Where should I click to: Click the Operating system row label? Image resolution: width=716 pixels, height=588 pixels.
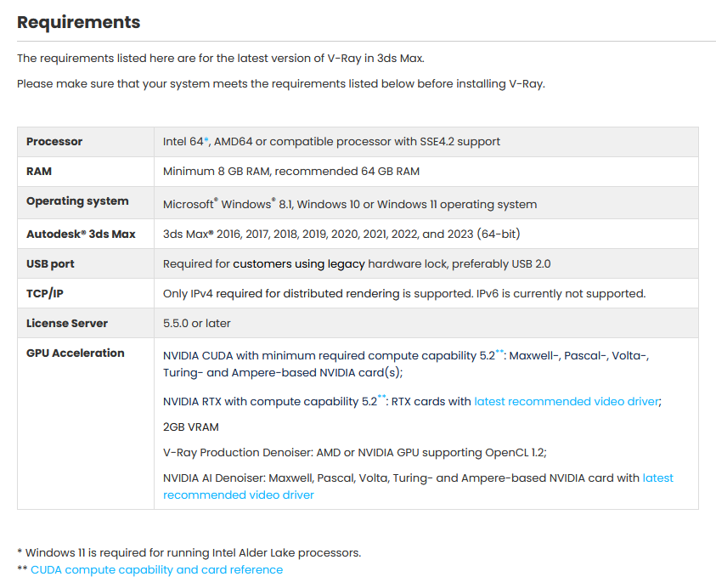[x=77, y=201]
